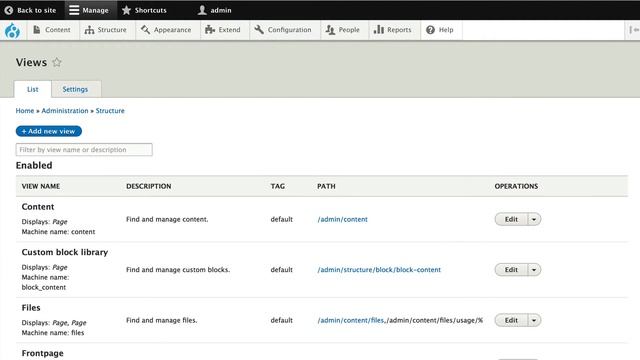
Task: Open the Structure admin menu
Action: (106, 30)
